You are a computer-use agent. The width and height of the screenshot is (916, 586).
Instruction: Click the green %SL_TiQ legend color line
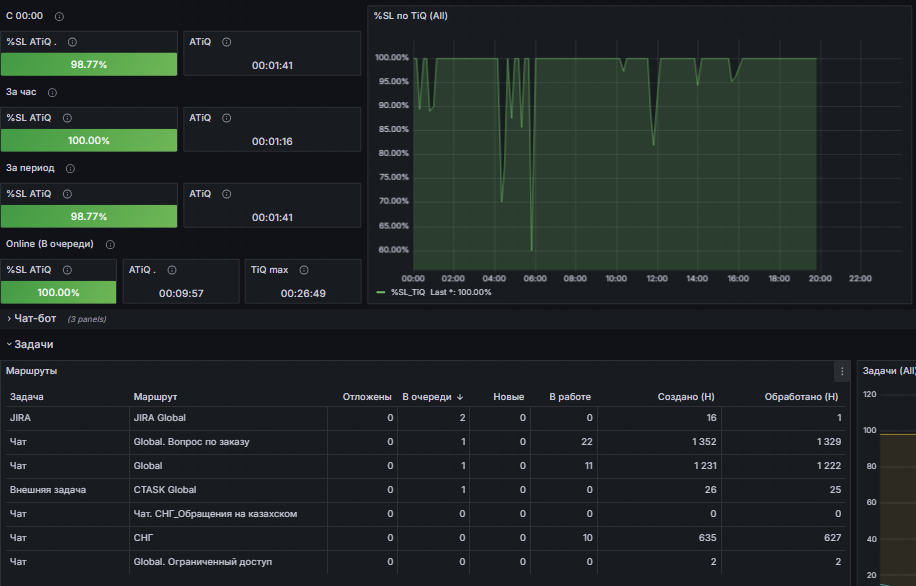(380, 292)
